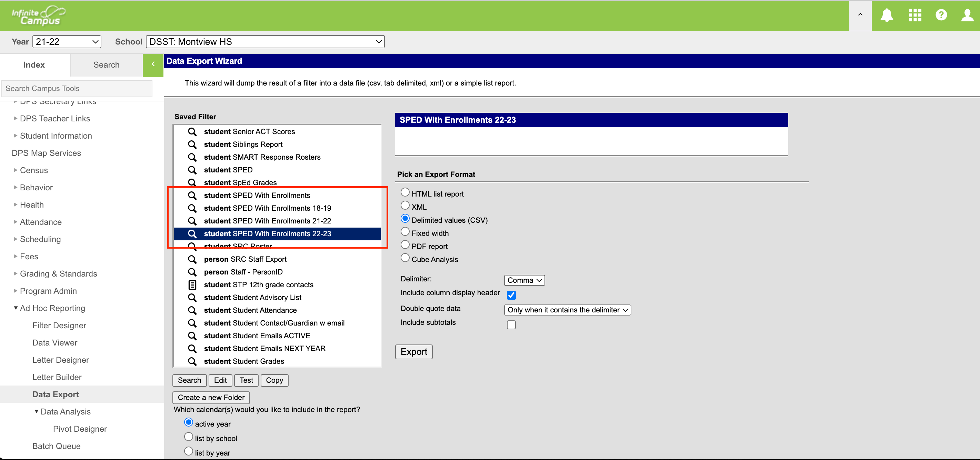Expand DPS Teacher Links tree node
The width and height of the screenshot is (980, 460).
coord(16,118)
